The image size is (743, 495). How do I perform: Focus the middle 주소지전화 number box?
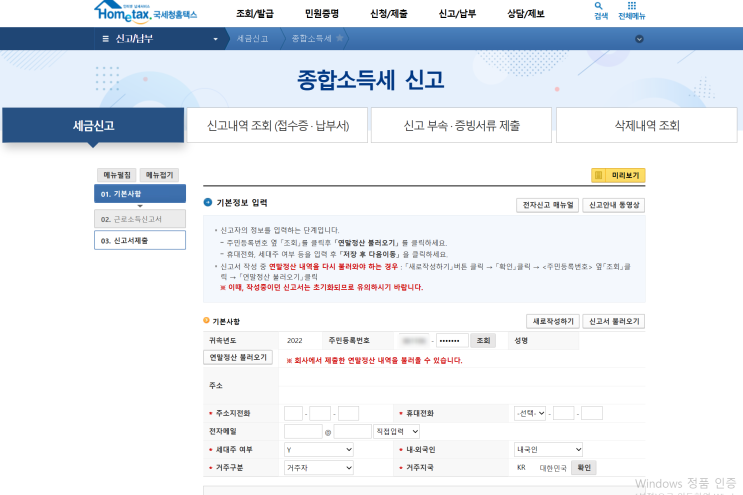(320, 414)
